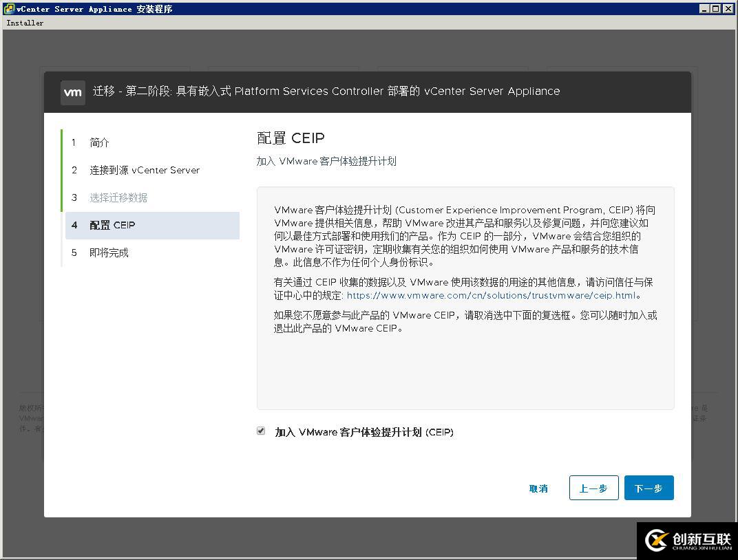
Task: Click the paragraph beginning 如果您不愿意参与此产品
Action: (x=465, y=321)
